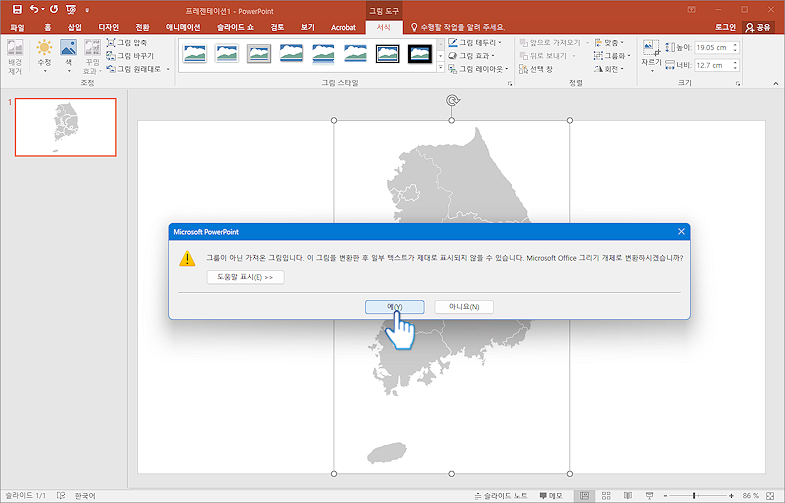Open picture styles group dialog launcher
The height and width of the screenshot is (503, 785).
(x=510, y=84)
